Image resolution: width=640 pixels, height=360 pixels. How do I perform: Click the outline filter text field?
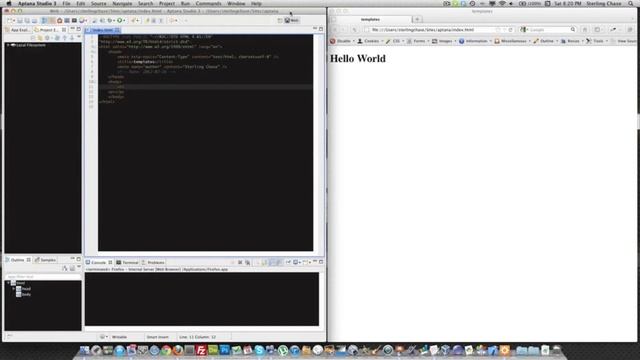point(42,276)
